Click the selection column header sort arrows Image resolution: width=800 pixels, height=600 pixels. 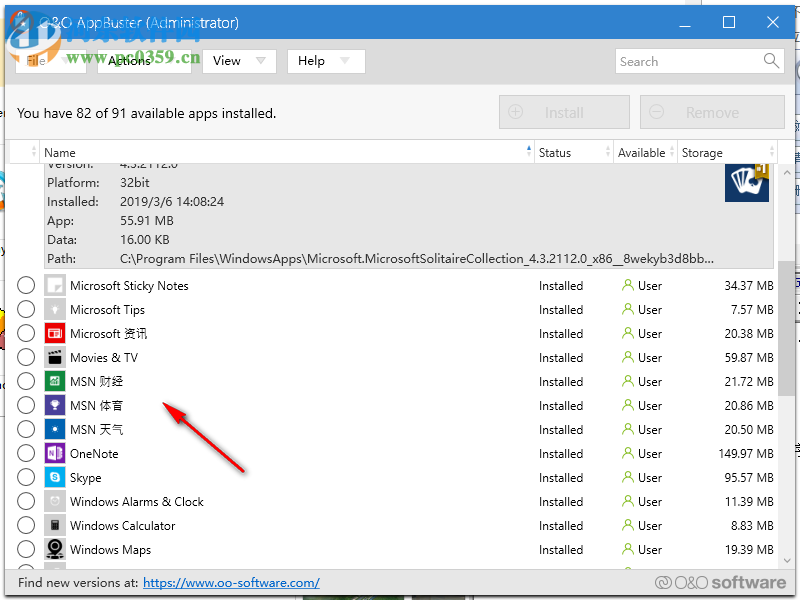click(34, 152)
